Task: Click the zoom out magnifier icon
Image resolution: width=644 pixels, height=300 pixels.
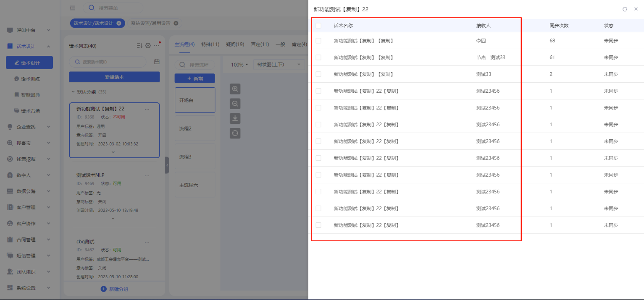Action: pyautogui.click(x=235, y=104)
